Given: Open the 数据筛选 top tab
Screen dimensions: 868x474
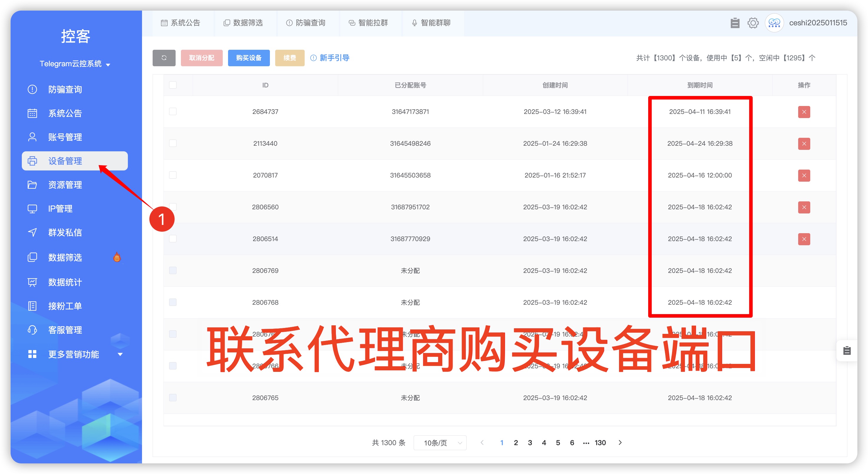Looking at the screenshot, I should click(243, 23).
